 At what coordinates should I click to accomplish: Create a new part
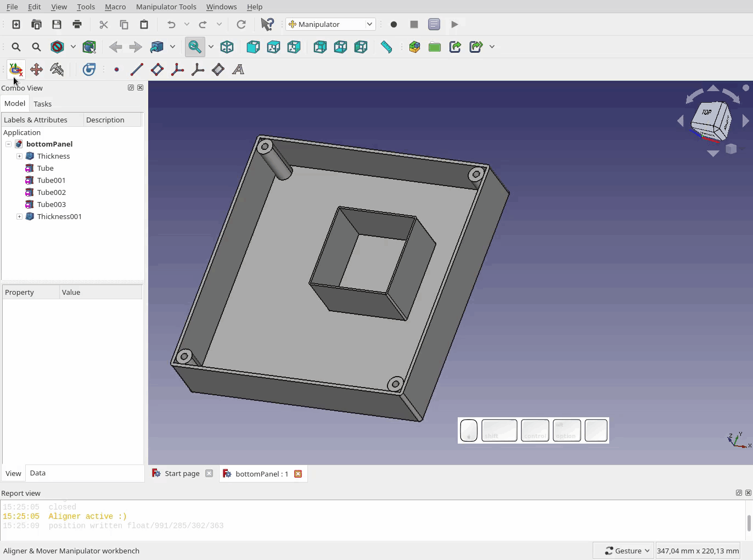point(414,47)
